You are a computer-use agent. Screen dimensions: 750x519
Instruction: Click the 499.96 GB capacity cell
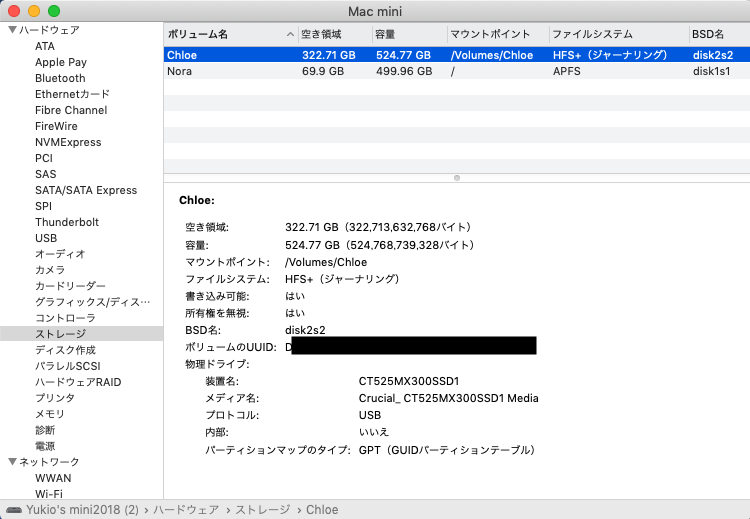click(404, 71)
